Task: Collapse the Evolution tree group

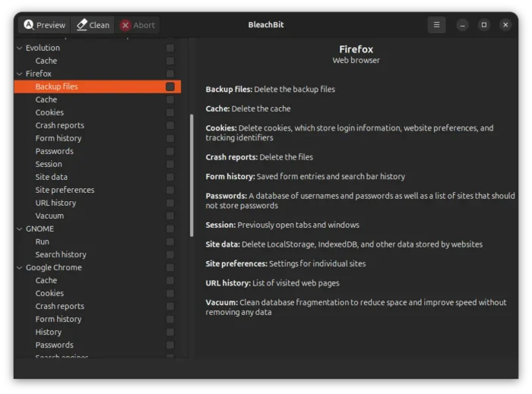Action: (x=20, y=48)
